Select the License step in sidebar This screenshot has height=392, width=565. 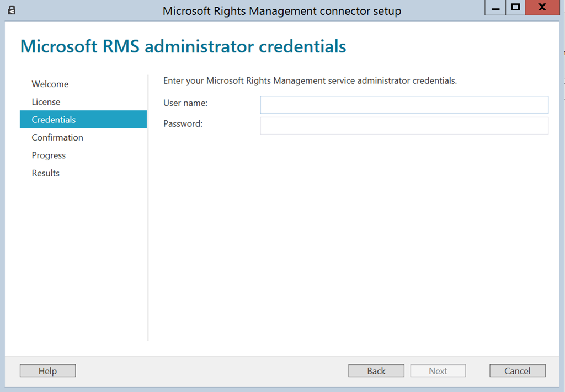(x=46, y=102)
